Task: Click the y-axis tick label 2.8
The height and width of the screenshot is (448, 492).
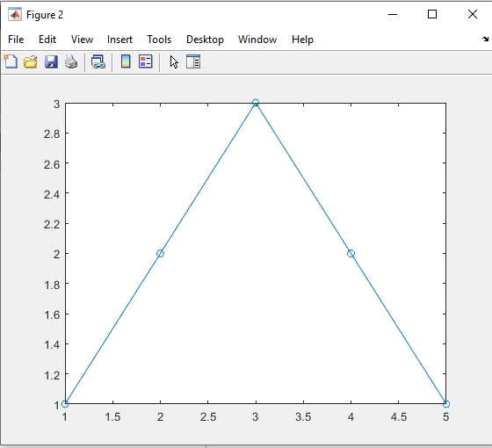Action: pyautogui.click(x=52, y=134)
